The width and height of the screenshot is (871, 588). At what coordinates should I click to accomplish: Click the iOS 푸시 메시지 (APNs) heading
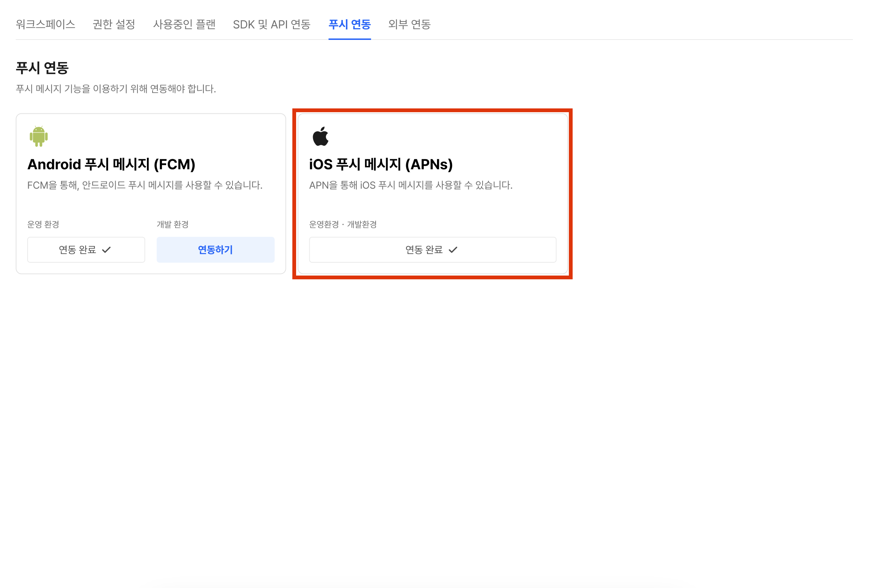click(381, 165)
